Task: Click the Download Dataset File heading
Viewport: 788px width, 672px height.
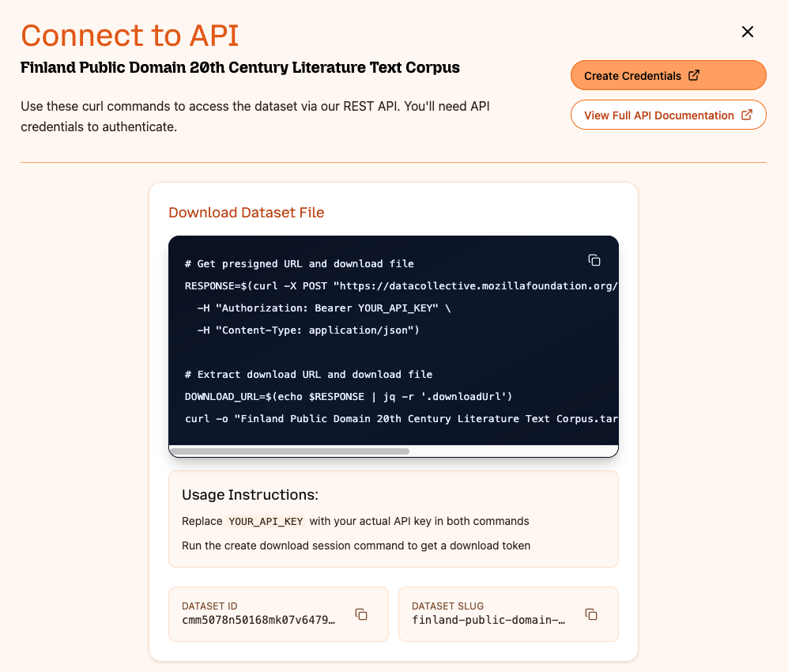Action: (247, 212)
